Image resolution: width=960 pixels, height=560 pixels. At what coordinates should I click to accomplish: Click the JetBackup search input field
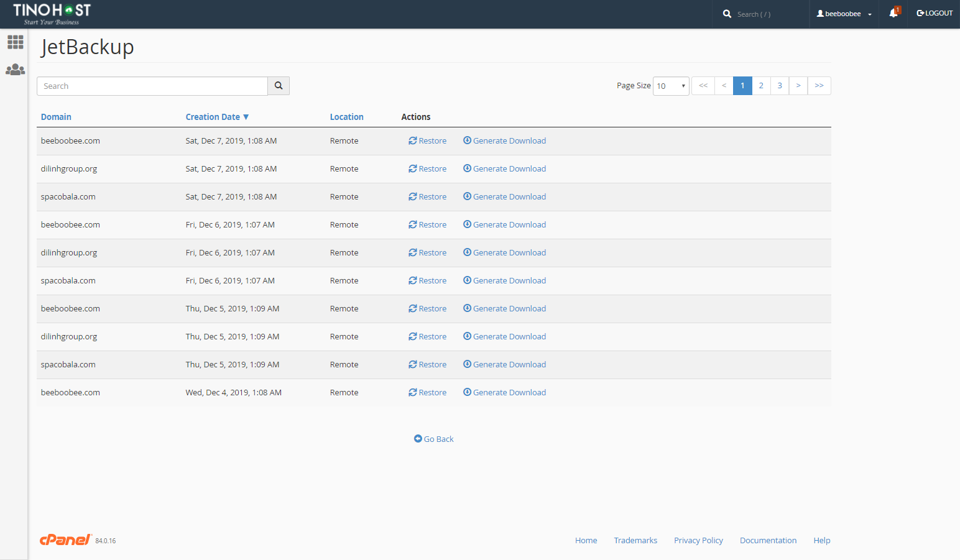tap(152, 86)
